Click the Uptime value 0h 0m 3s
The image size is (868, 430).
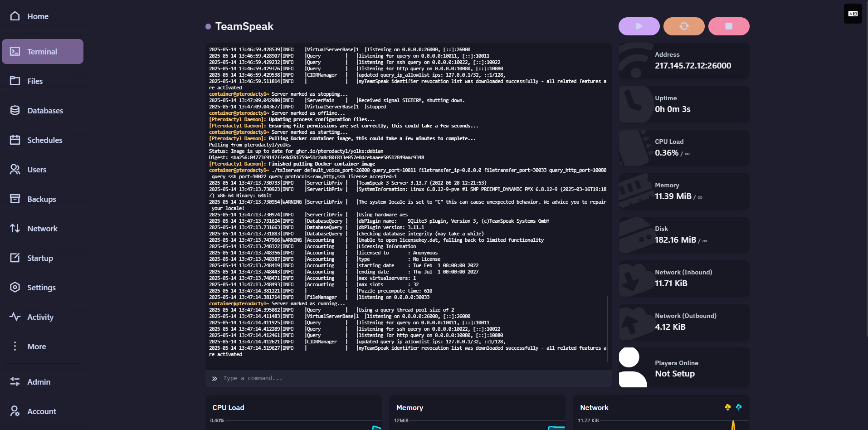pyautogui.click(x=673, y=109)
